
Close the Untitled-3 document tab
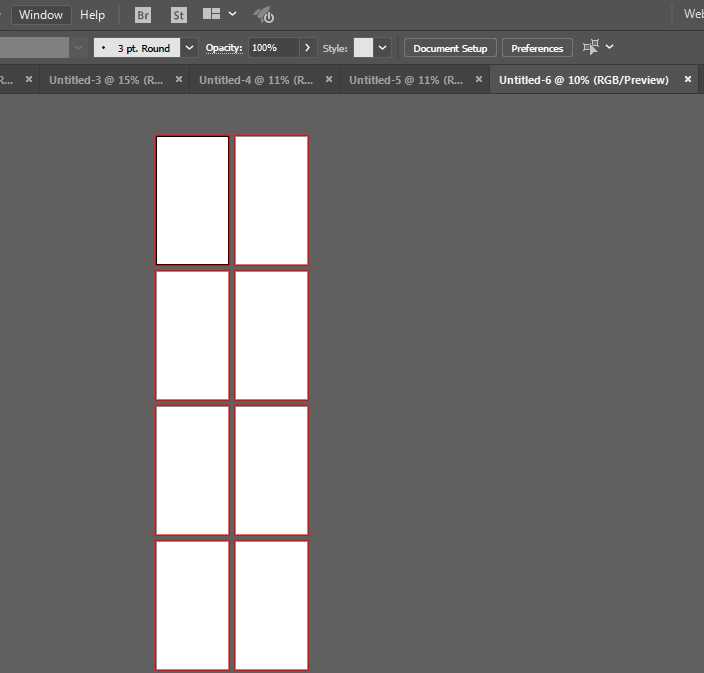click(179, 79)
